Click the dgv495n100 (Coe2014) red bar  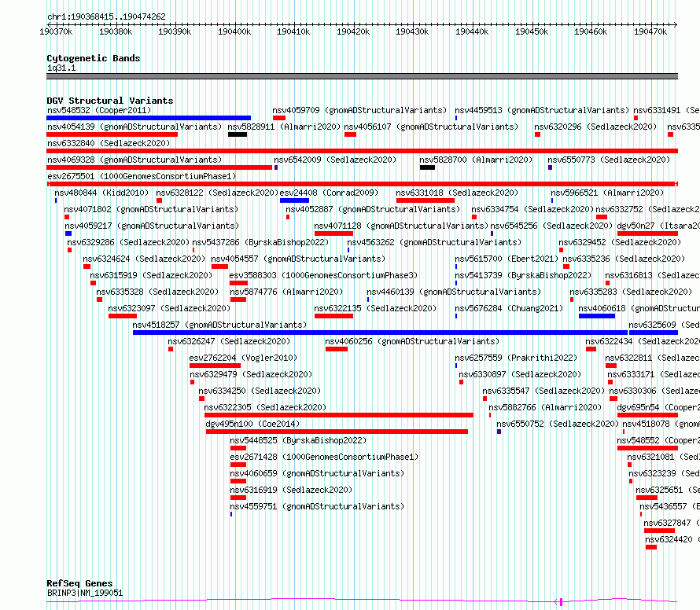pos(337,432)
